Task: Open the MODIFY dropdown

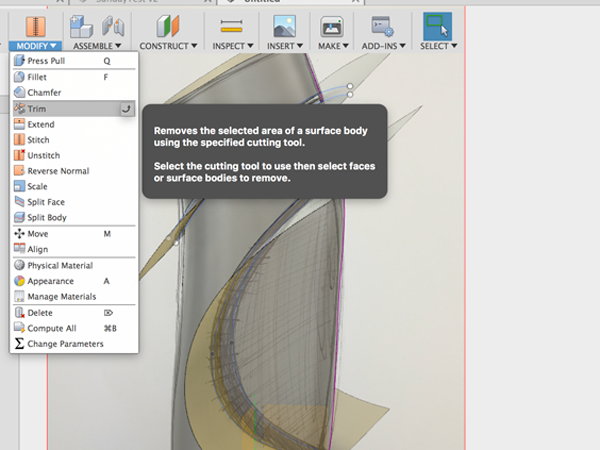Action: pos(36,46)
